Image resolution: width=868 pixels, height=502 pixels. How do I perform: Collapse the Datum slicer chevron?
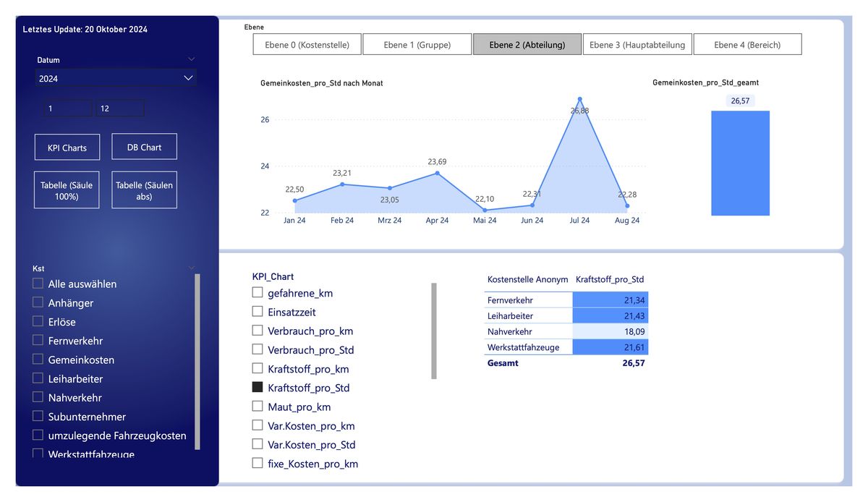191,59
